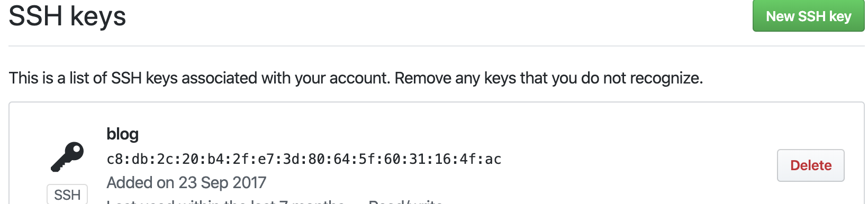The height and width of the screenshot is (204, 868).
Task: Click the description sentence about associated SSH keys
Action: tap(356, 78)
